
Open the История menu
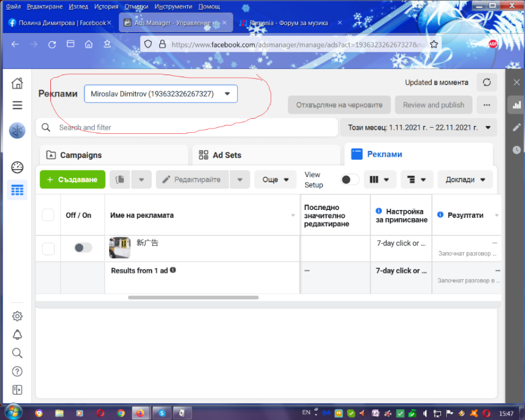tap(106, 6)
